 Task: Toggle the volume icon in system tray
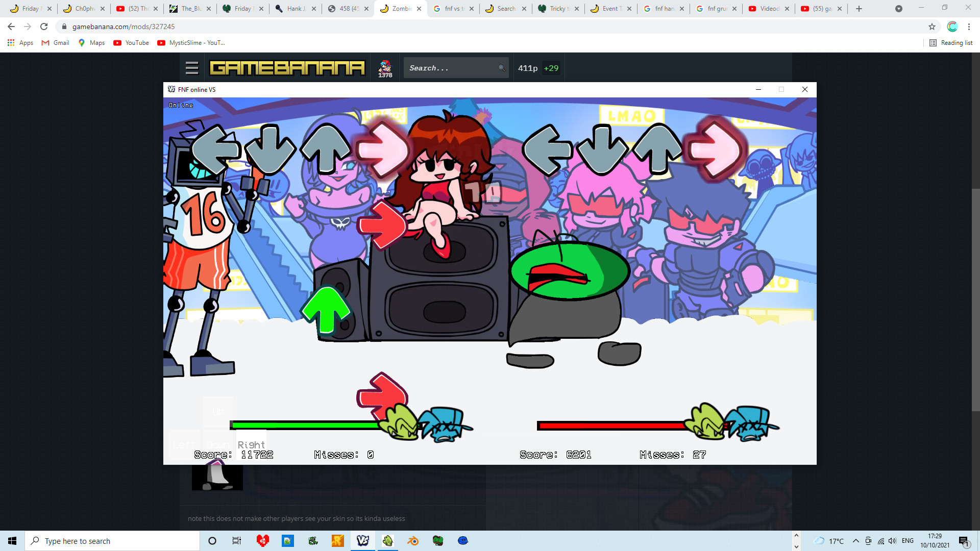pos(892,541)
